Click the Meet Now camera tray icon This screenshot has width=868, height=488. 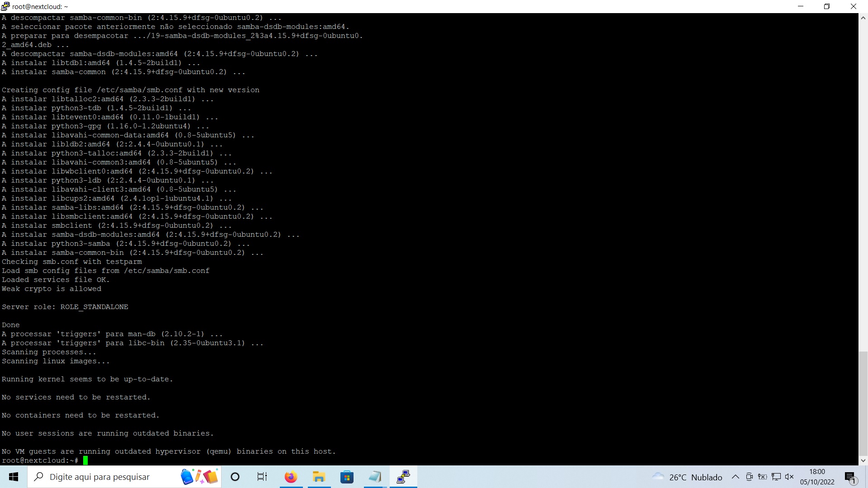[x=749, y=477]
